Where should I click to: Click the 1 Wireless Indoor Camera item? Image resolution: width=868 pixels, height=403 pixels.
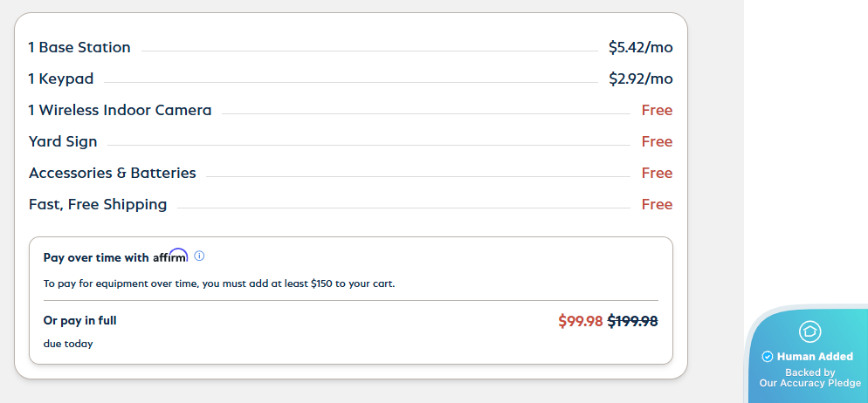[120, 111]
